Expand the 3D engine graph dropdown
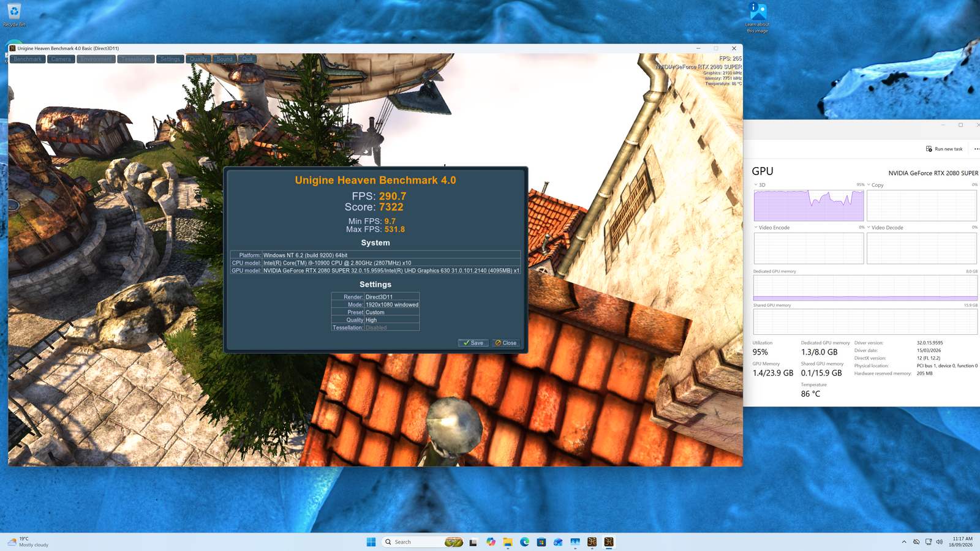This screenshot has height=551, width=980. pos(756,185)
